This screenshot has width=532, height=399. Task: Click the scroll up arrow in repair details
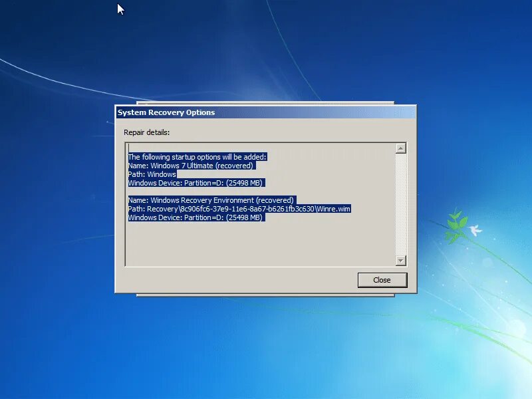pyautogui.click(x=401, y=148)
